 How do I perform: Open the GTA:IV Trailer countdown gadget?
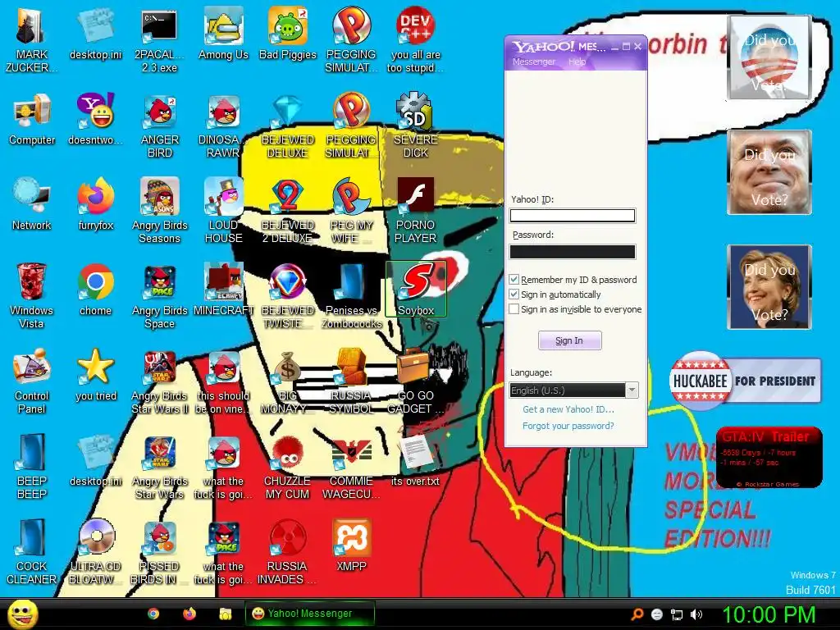(x=769, y=458)
